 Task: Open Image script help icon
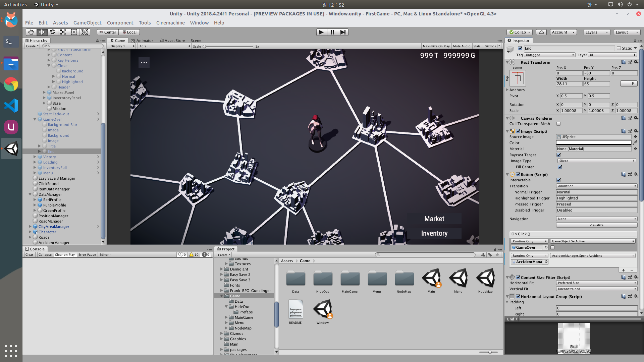[624, 131]
